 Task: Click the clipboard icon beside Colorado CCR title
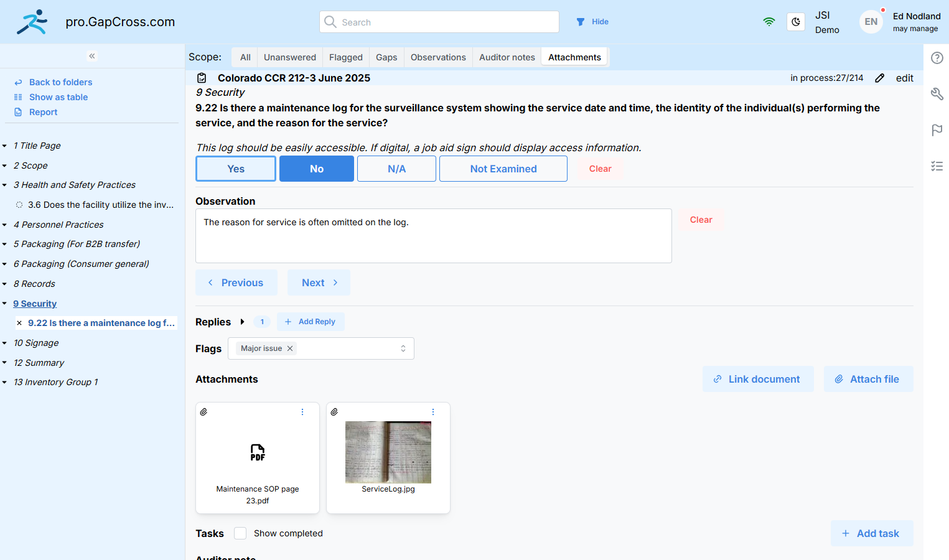[202, 78]
